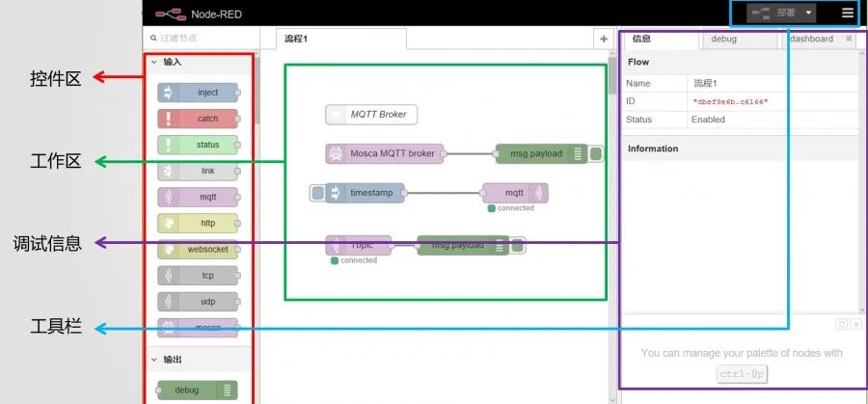Click the 部署 deploy button

click(774, 13)
